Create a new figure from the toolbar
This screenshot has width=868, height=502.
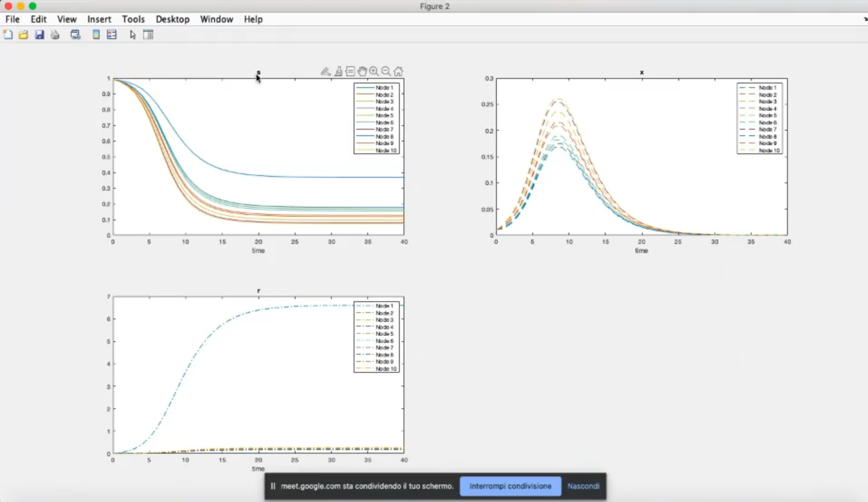(x=8, y=35)
